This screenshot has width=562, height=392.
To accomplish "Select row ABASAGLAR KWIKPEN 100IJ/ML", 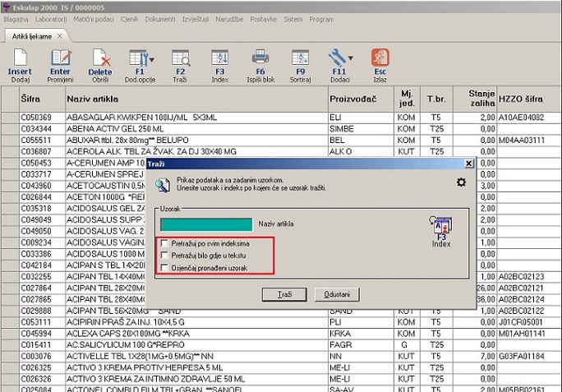I will pos(281,118).
